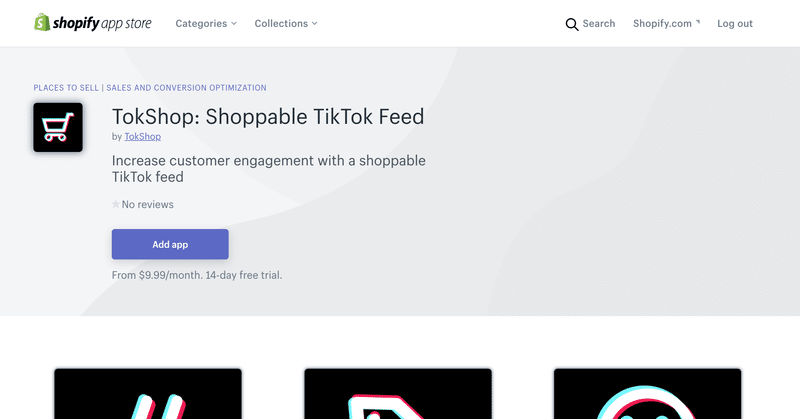Click the magnifying glass search icon

click(x=572, y=24)
